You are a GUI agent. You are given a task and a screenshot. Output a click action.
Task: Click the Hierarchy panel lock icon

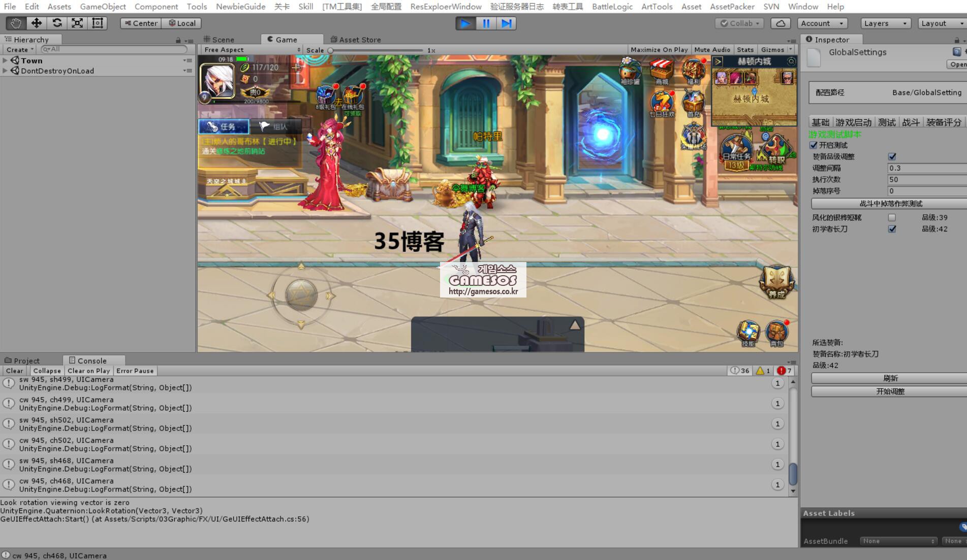click(x=178, y=40)
